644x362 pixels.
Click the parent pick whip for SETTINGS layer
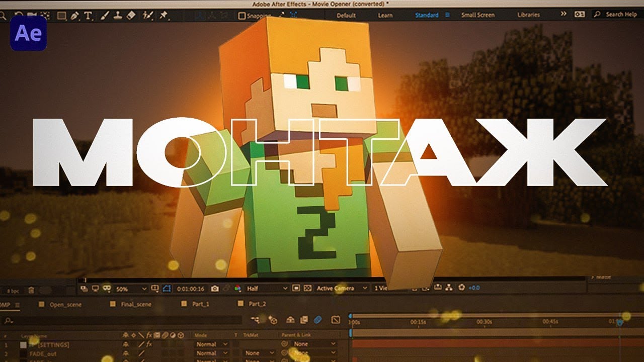point(284,344)
